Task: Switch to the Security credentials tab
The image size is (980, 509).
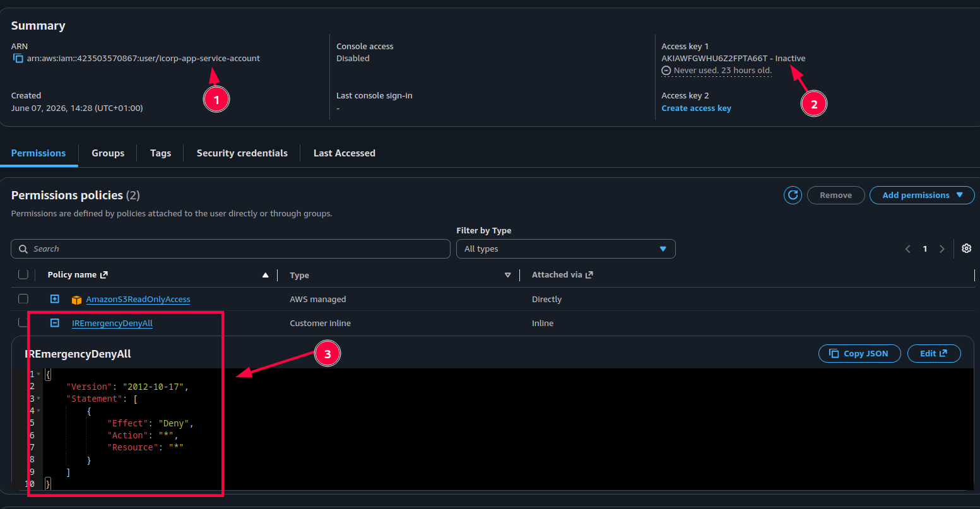Action: pyautogui.click(x=242, y=153)
